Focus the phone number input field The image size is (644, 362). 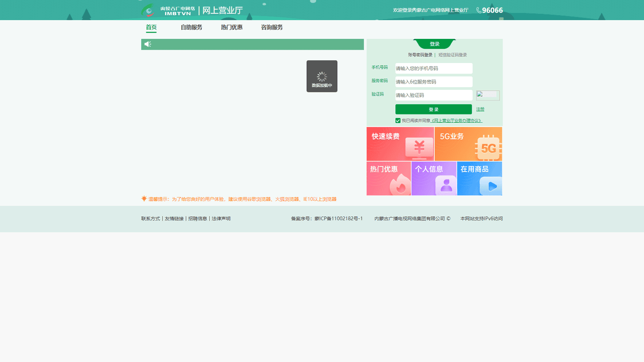434,68
